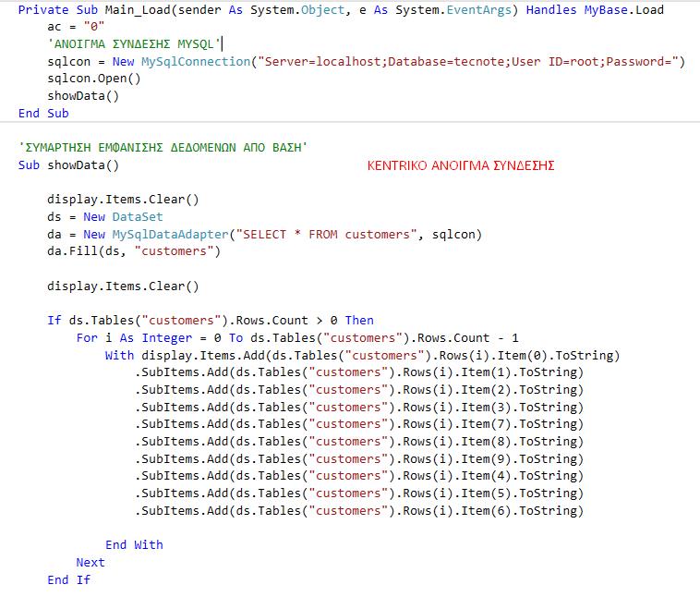Viewport: 700px width, 597px height.
Task: Click the SubItems.Add line with Item(3)
Action: click(359, 407)
